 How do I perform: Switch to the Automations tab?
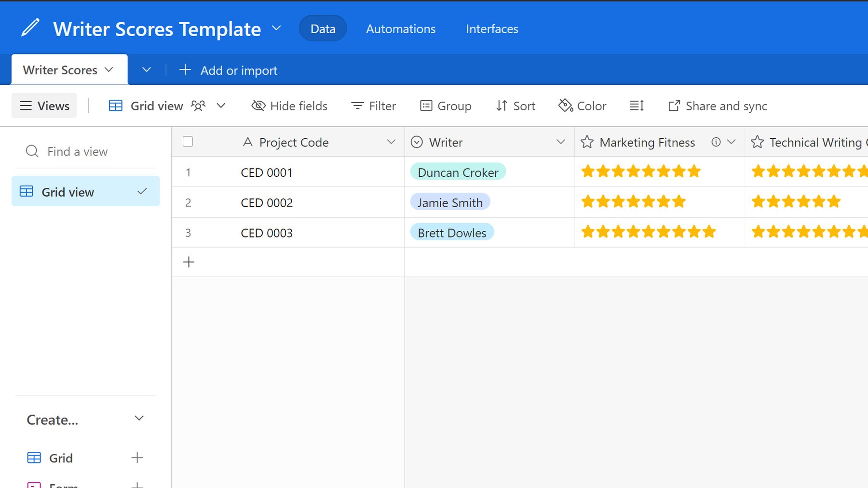(x=400, y=28)
